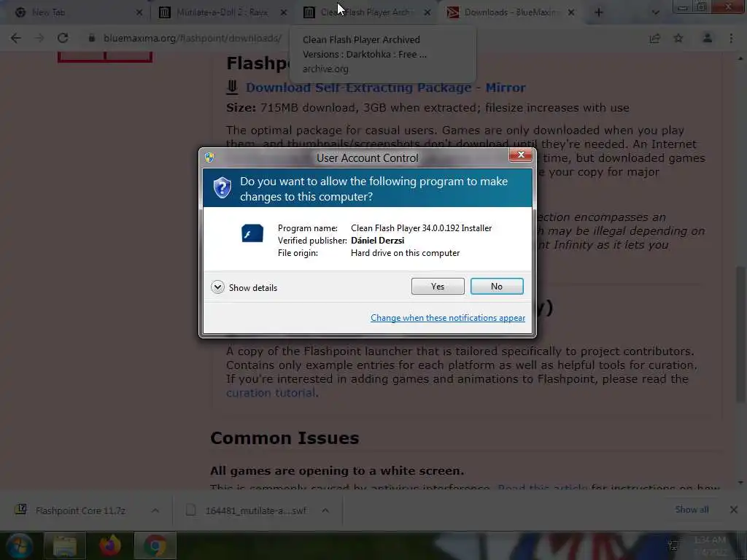Share this page icon
This screenshot has height=560, width=747.
655,38
